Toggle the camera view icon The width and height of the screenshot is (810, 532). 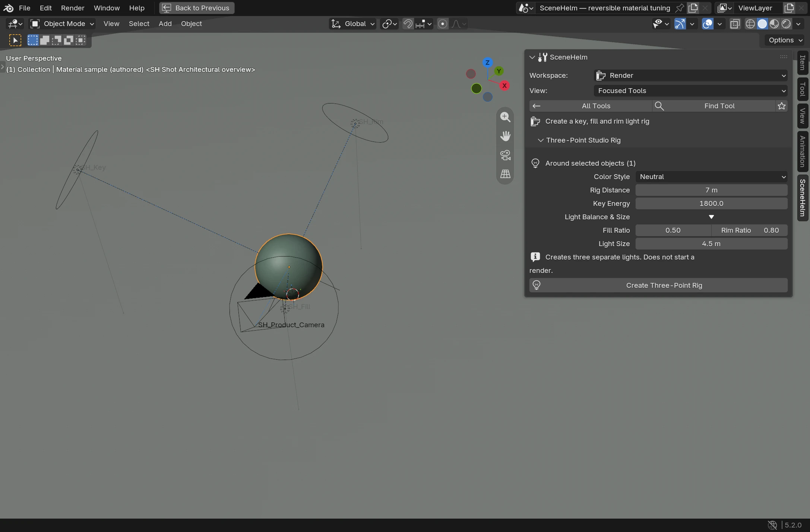point(505,155)
